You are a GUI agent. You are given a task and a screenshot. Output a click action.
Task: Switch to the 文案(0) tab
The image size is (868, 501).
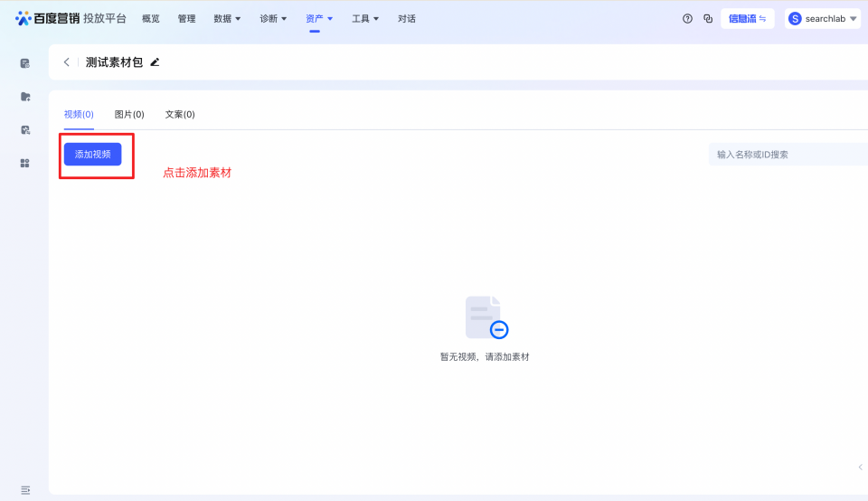tap(180, 115)
